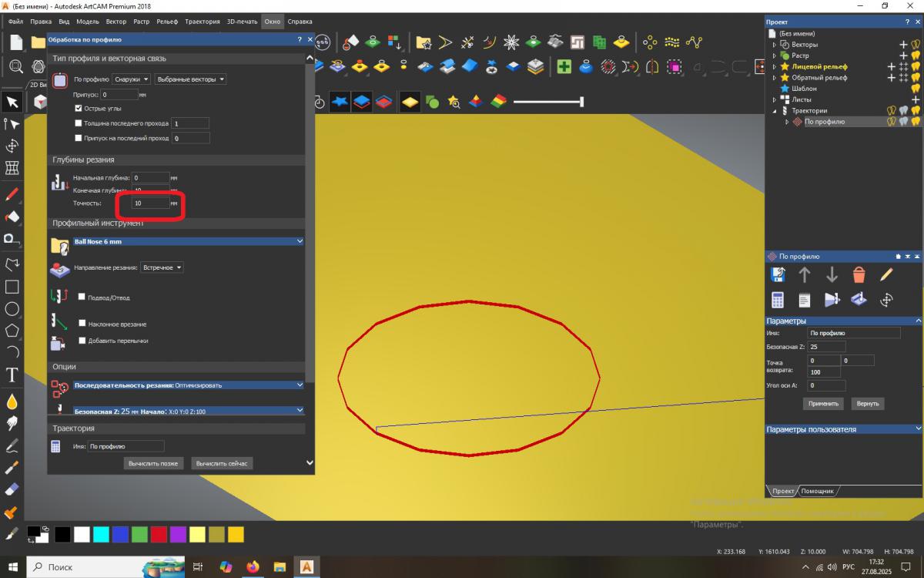Click the Вычислить сейчас button

pos(222,463)
